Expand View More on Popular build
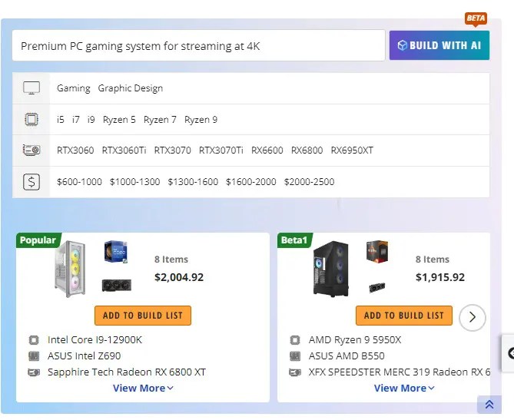514x420 pixels. point(143,389)
